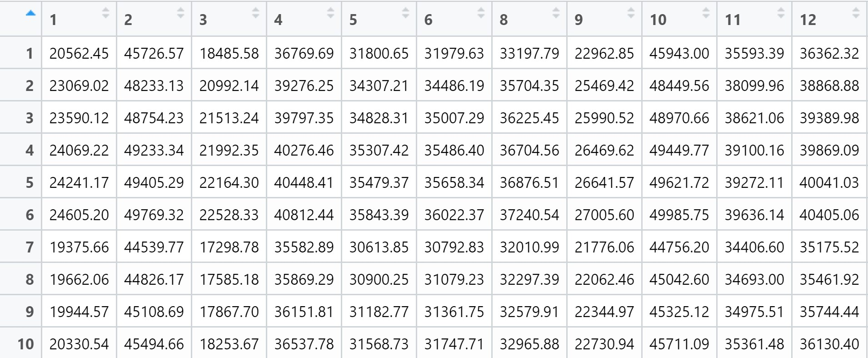Click cell value 49985.75

679,215
